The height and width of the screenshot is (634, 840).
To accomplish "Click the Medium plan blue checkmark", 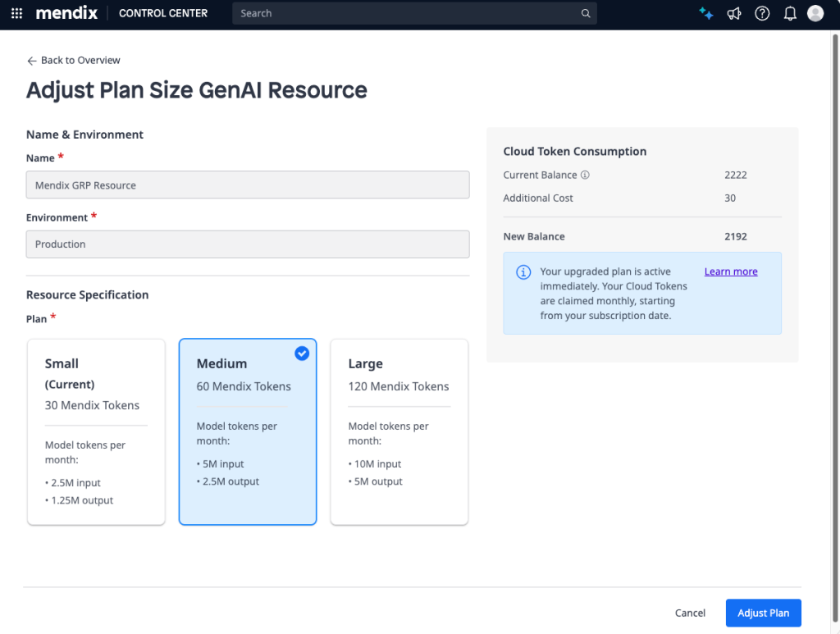I will point(302,353).
